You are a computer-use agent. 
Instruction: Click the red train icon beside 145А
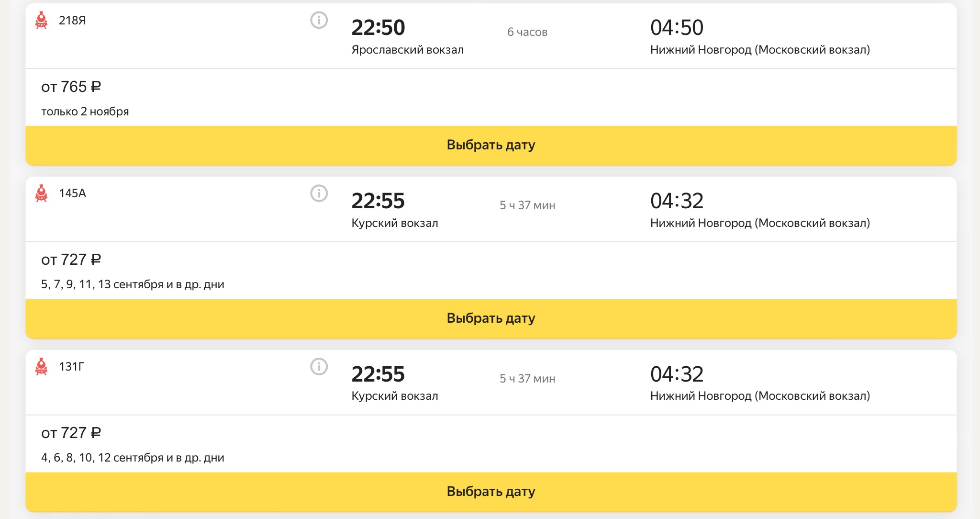point(42,193)
